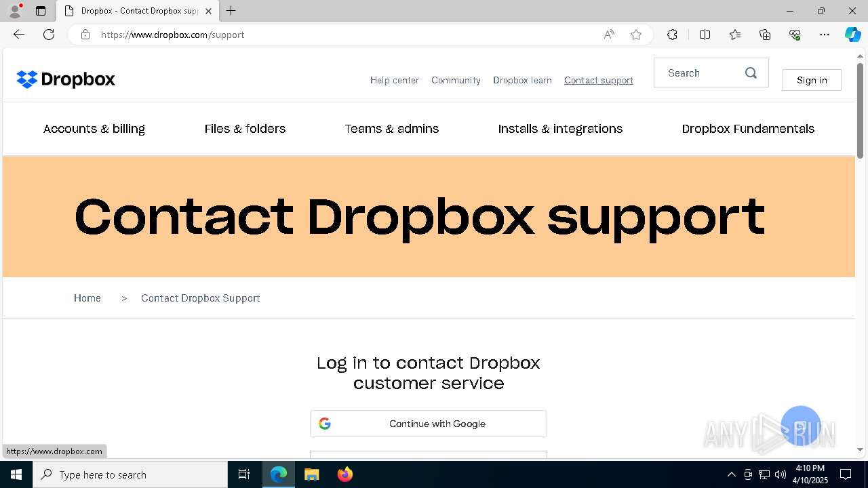Add this page to favorites star
Image resolution: width=868 pixels, height=488 pixels.
coord(636,35)
